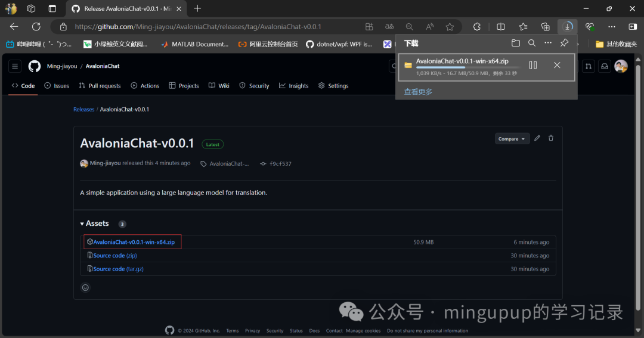The image size is (644, 338).
Task: Cancel the AvaloniaChat zip download
Action: coord(557,66)
